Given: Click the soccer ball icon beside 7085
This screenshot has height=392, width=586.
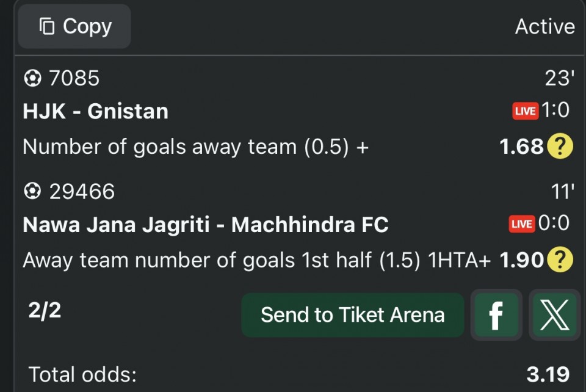Looking at the screenshot, I should (32, 78).
